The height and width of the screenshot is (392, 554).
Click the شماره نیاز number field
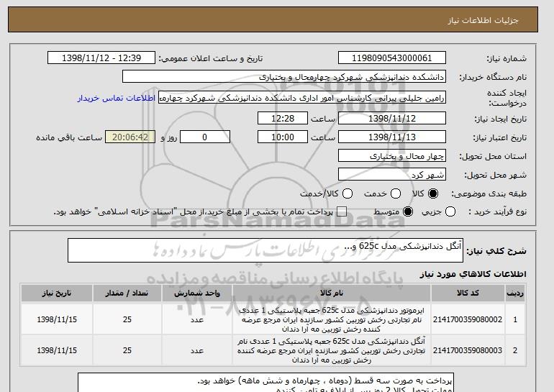(x=392, y=58)
